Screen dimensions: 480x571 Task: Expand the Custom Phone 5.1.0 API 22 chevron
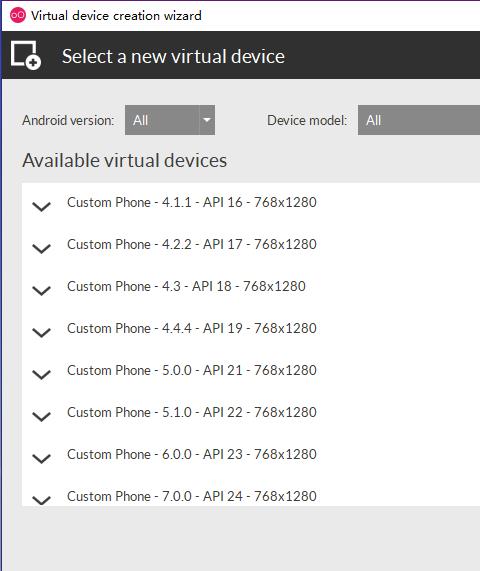click(42, 416)
